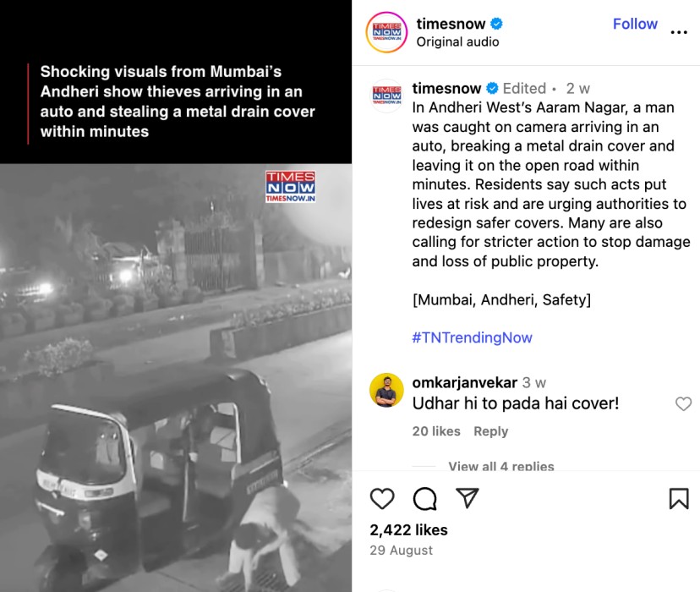Open the Original audio link
This screenshot has width=700, height=592.
tap(457, 42)
